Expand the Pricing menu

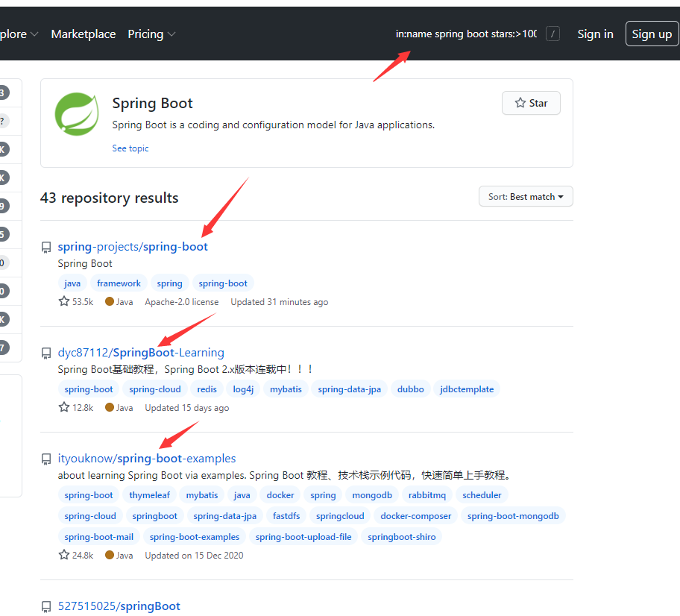click(x=151, y=34)
